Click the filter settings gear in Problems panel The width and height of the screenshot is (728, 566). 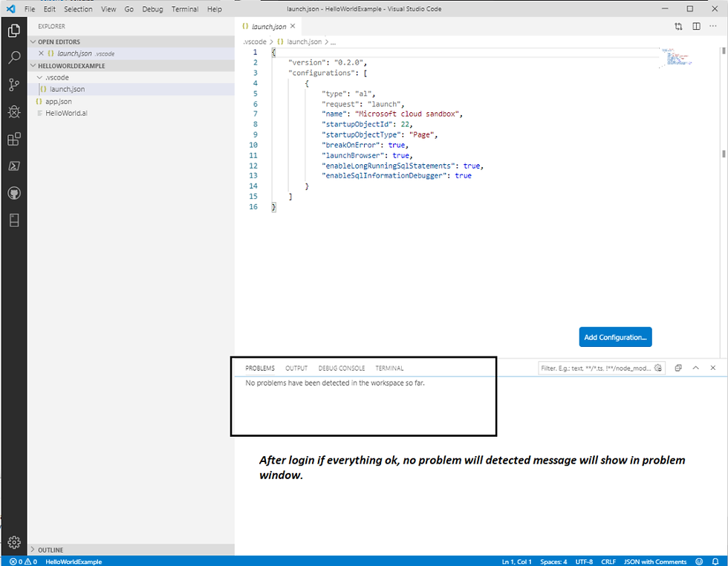[658, 368]
